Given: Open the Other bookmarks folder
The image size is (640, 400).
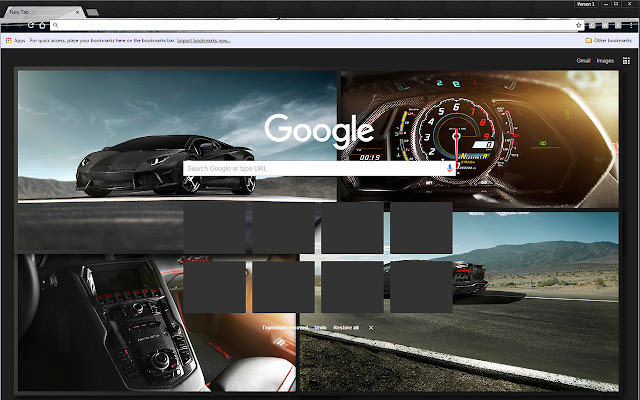Looking at the screenshot, I should [608, 40].
